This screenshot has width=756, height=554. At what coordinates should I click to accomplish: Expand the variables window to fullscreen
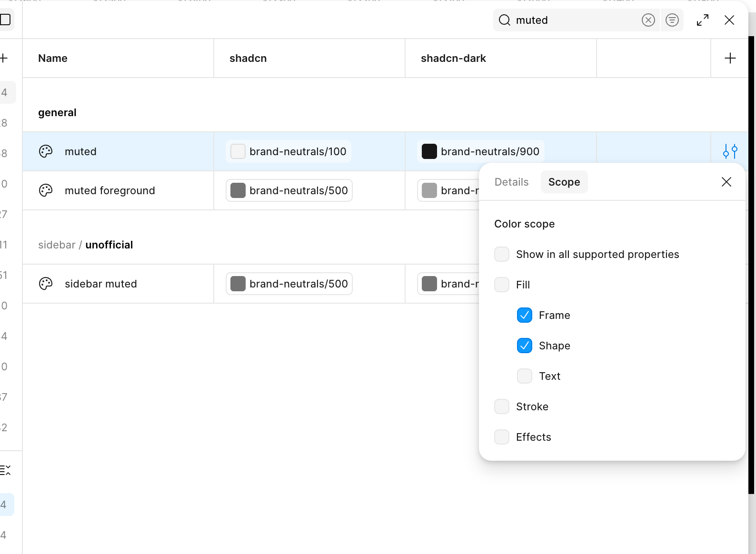(x=702, y=20)
